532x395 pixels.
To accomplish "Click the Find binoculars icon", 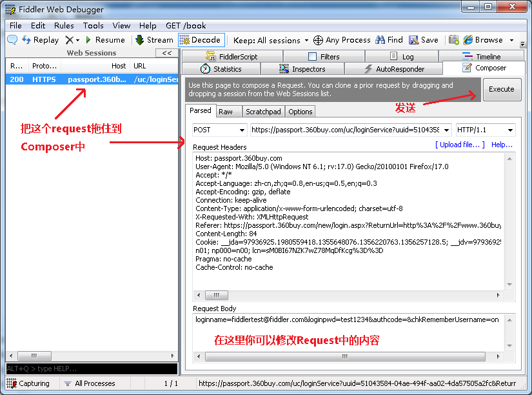I will [x=380, y=40].
